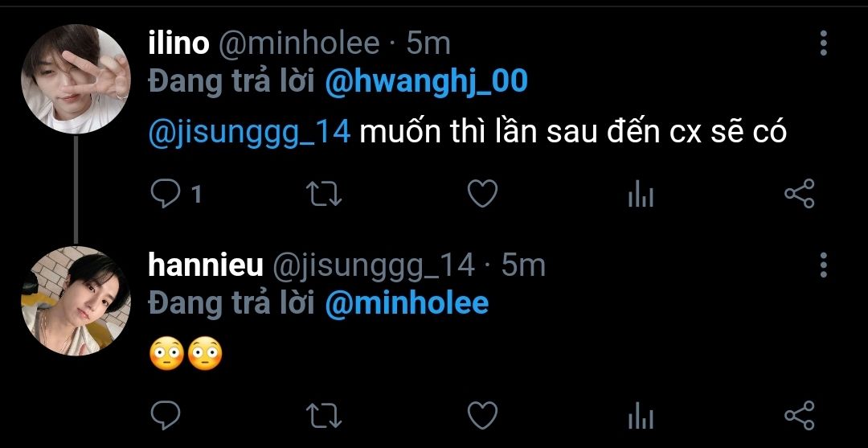Open more options for ilino's tweet
Screen dimensions: 868x448
click(823, 43)
